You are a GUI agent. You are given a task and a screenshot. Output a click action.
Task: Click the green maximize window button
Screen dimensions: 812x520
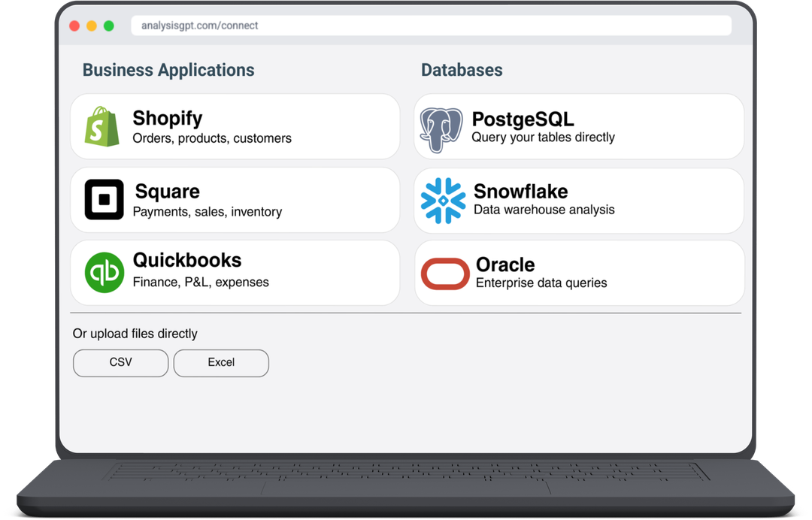(109, 26)
